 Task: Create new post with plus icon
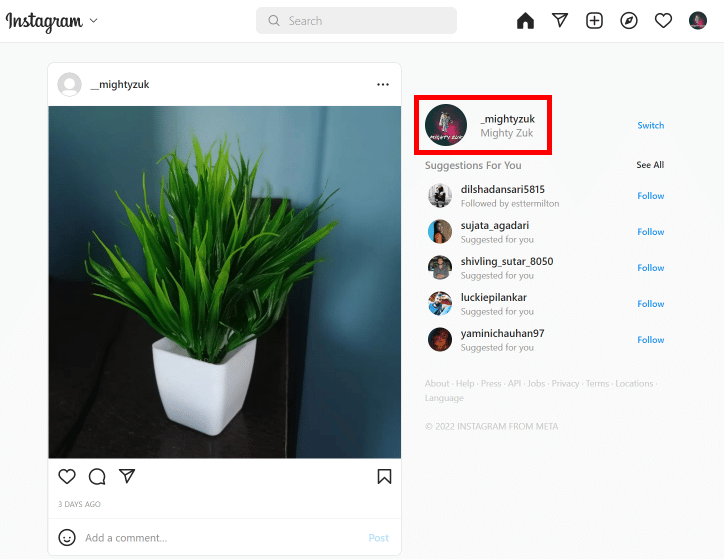click(594, 21)
